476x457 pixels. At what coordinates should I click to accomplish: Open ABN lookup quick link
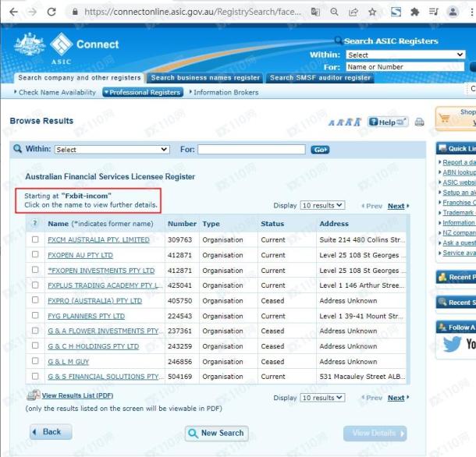[x=459, y=172]
